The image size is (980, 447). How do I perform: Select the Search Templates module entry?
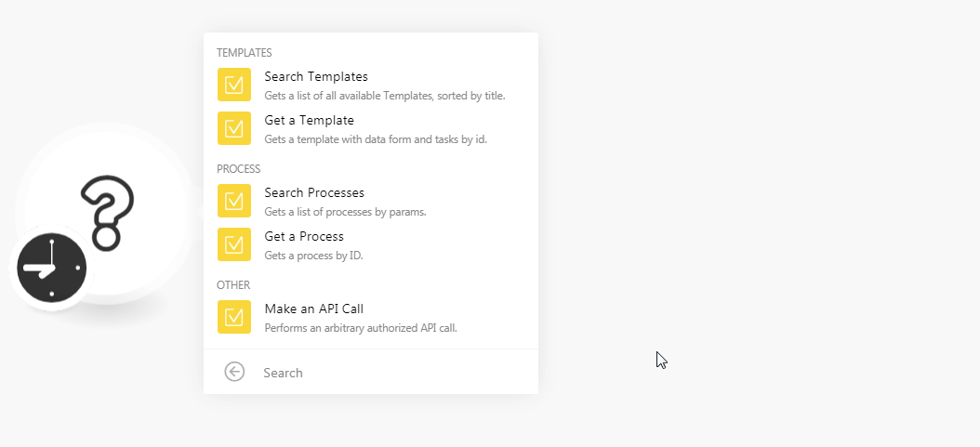[x=371, y=85]
